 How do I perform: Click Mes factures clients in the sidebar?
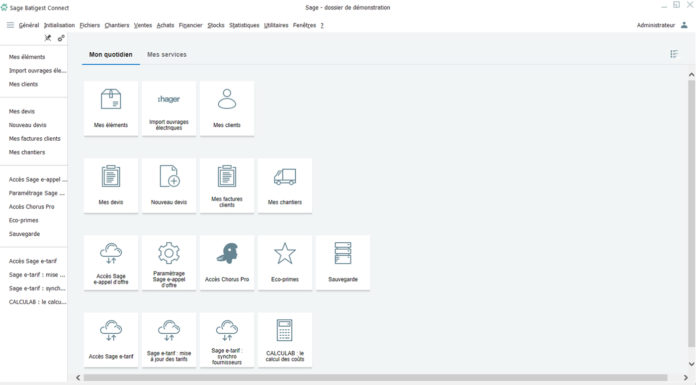click(x=35, y=139)
